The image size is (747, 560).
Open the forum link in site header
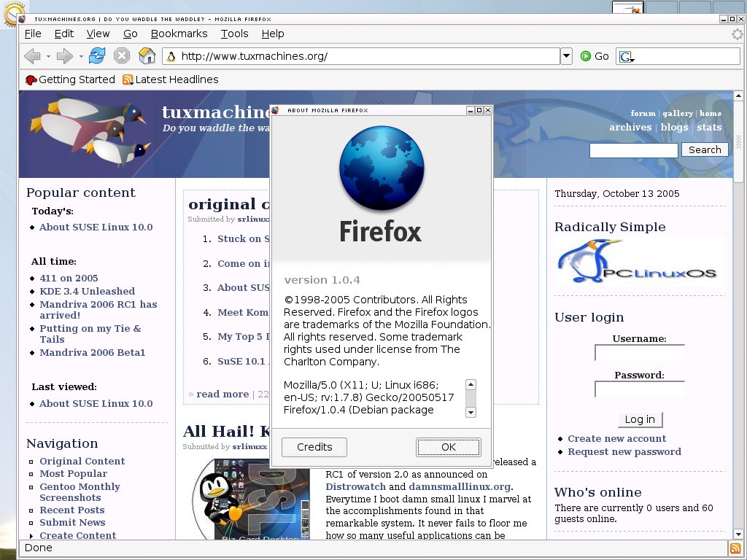click(x=643, y=113)
